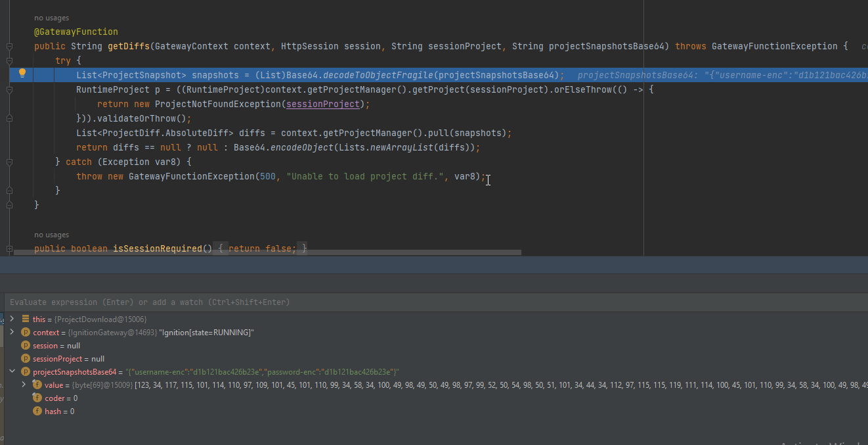Fold the catch block using gutter marker
This screenshot has height=445, width=868.
pos(9,162)
